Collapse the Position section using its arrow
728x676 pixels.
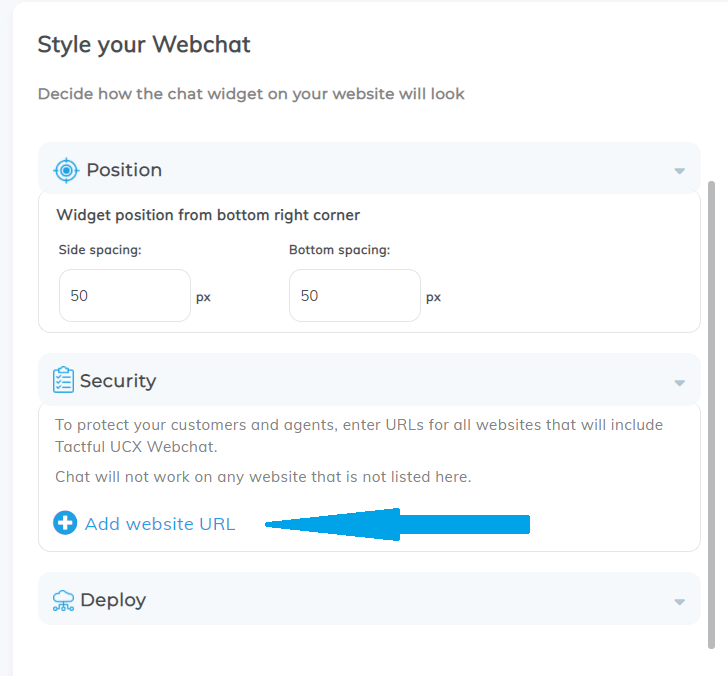(679, 171)
